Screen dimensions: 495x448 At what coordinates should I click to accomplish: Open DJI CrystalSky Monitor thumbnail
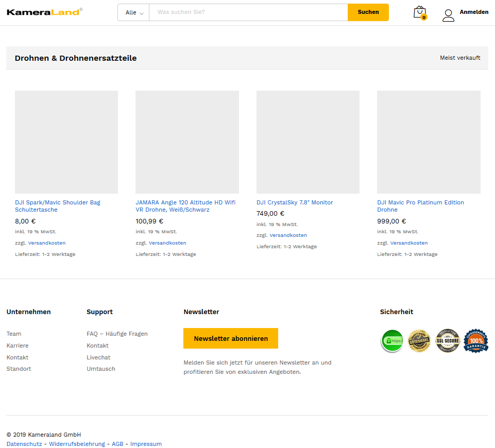click(x=308, y=142)
